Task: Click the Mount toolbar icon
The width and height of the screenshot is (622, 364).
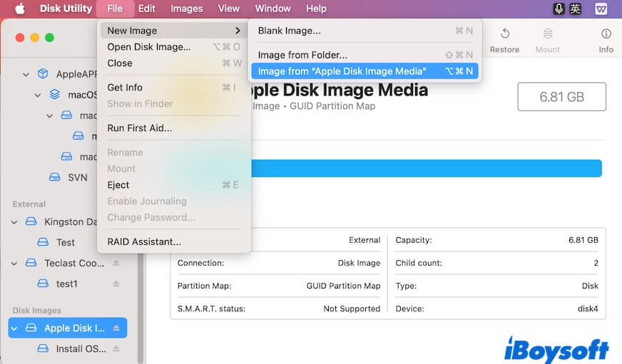Action: pyautogui.click(x=547, y=34)
